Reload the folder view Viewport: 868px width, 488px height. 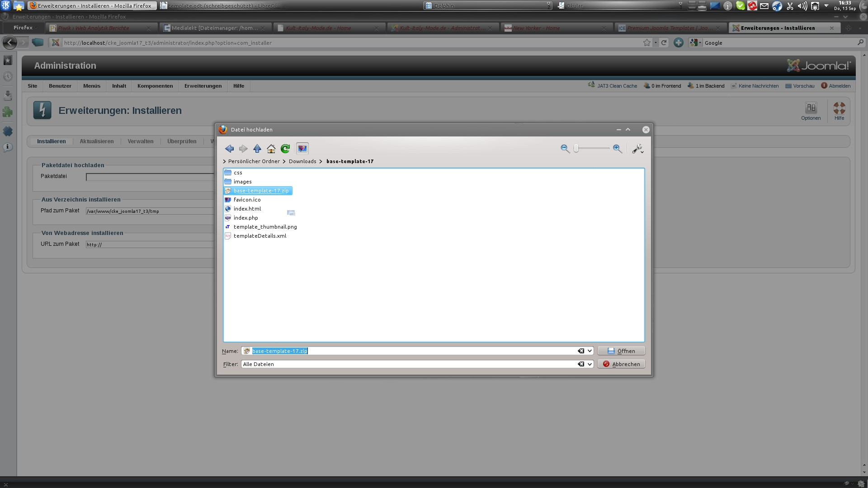pos(285,149)
